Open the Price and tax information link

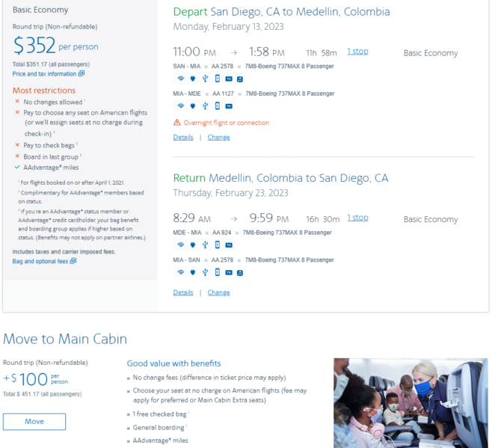click(44, 74)
